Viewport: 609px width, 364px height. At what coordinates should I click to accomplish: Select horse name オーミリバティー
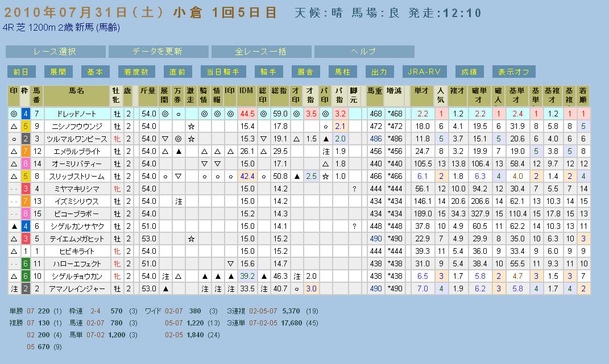(x=77, y=164)
